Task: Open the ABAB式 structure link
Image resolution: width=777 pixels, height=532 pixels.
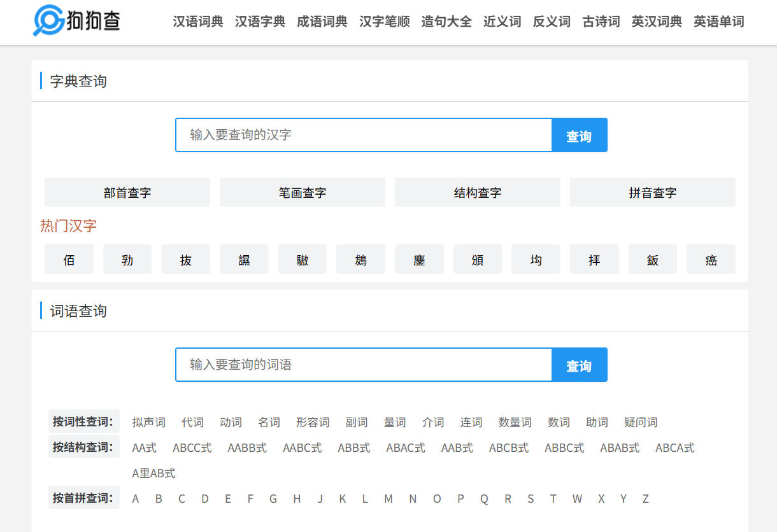Action: [x=620, y=447]
